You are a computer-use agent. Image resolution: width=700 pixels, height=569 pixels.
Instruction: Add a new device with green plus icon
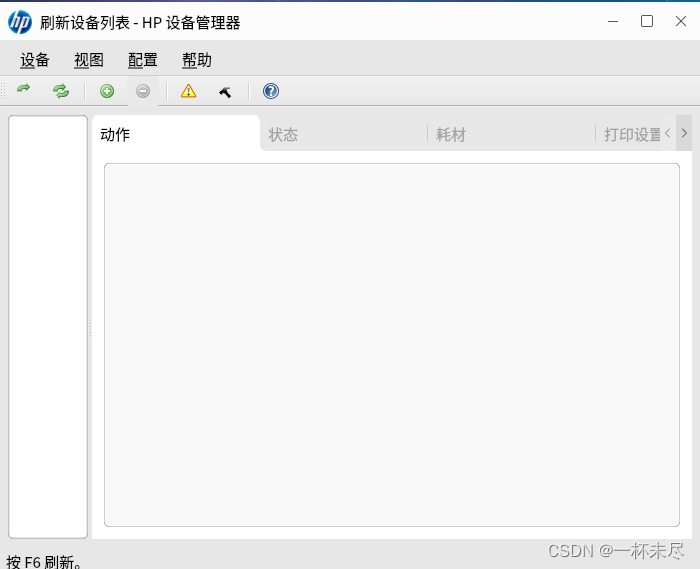(107, 91)
